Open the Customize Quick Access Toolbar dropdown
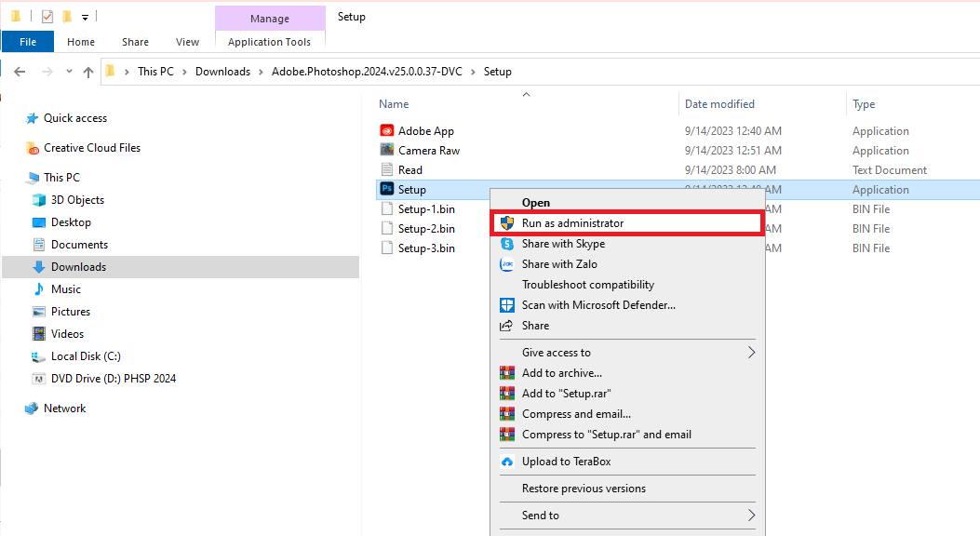 coord(85,16)
